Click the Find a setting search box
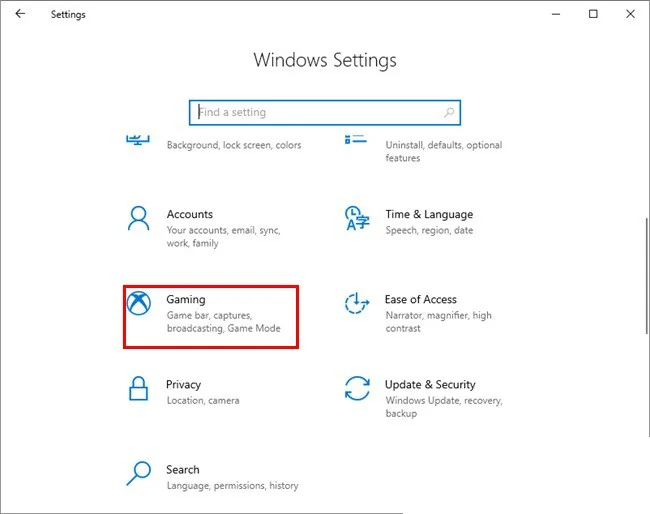Viewport: 650px width, 514px height. click(x=325, y=112)
